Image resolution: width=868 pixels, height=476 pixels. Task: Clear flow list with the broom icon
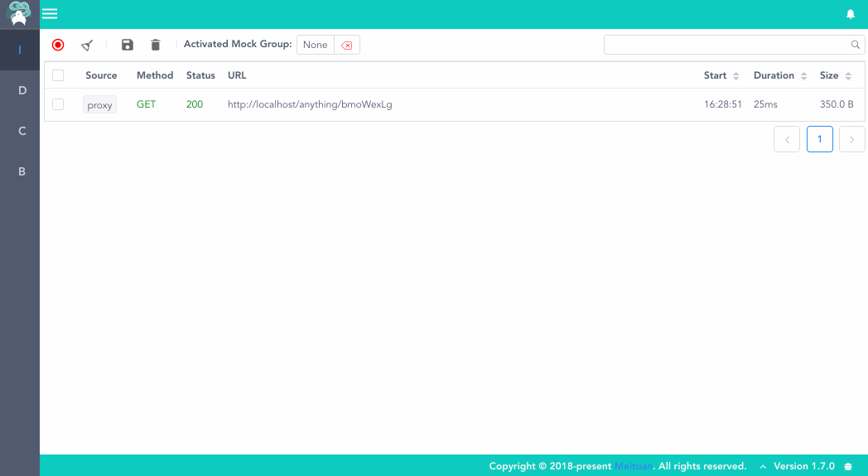tap(87, 45)
